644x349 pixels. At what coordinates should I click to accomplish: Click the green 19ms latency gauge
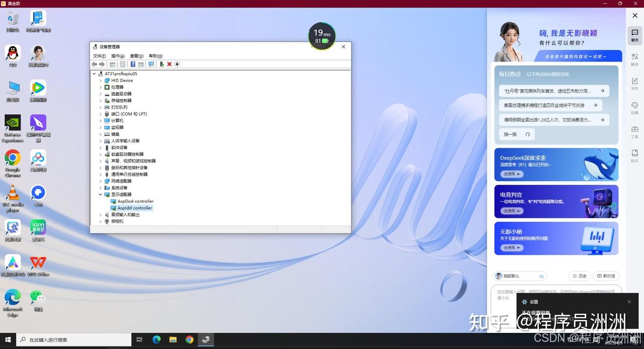[321, 36]
